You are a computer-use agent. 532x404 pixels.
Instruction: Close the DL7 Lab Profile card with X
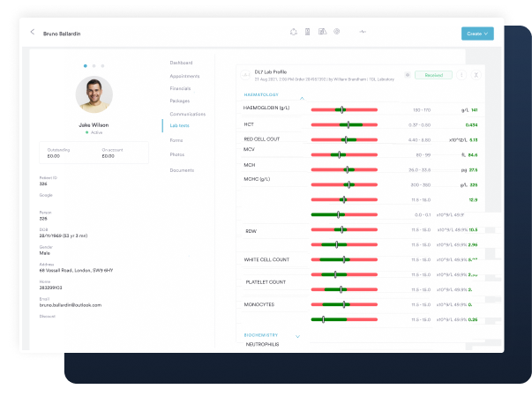pos(476,75)
